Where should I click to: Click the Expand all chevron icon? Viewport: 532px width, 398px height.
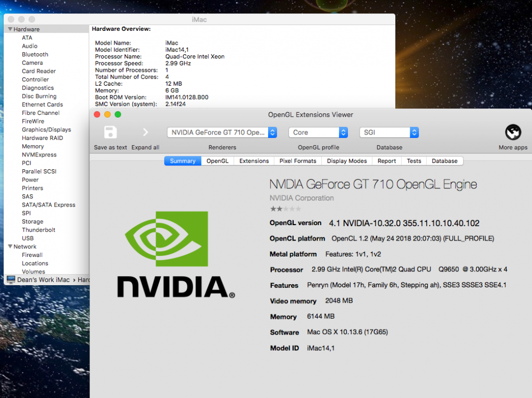(145, 132)
